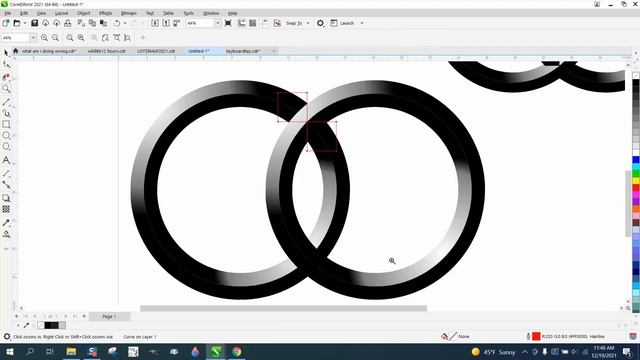This screenshot has height=360, width=640.
Task: Select the Pick tool in the toolbox
Action: click(6, 53)
